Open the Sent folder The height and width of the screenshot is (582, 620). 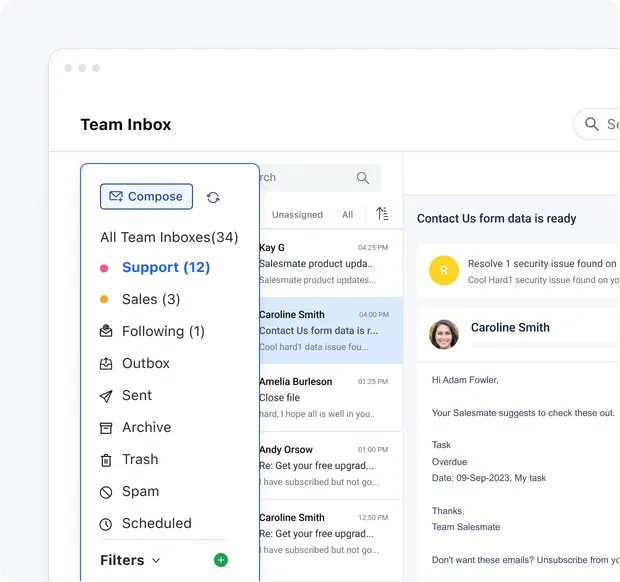[137, 395]
